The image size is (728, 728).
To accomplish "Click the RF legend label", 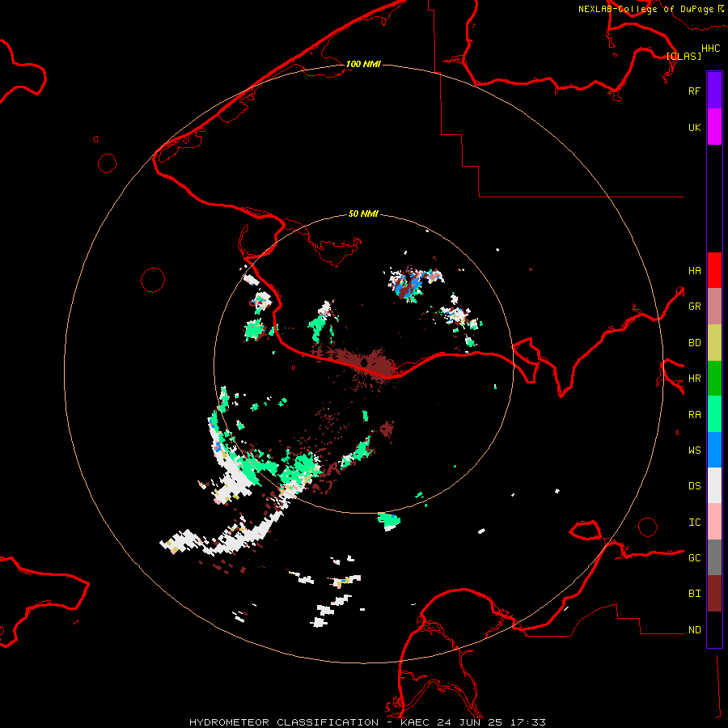I will click(694, 91).
